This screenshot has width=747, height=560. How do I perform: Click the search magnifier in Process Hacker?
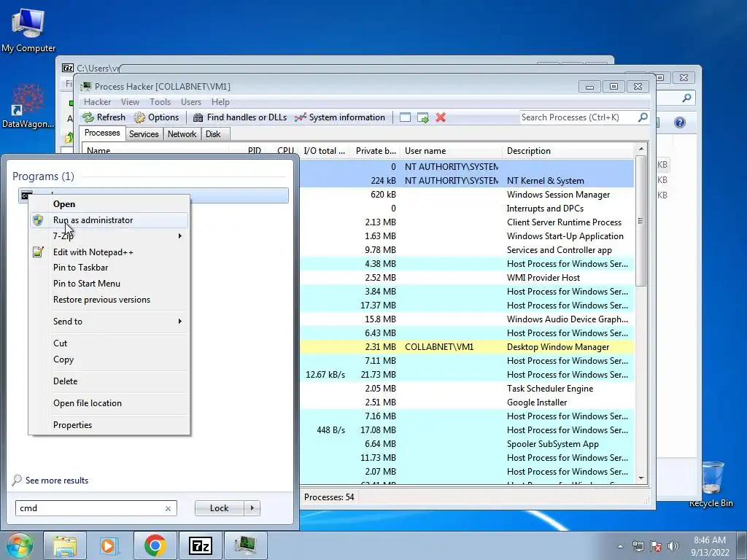[643, 117]
